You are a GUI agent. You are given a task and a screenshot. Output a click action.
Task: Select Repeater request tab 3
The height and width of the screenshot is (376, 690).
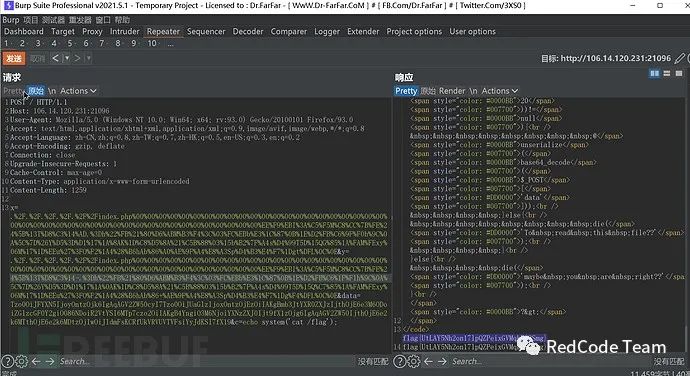[38, 43]
